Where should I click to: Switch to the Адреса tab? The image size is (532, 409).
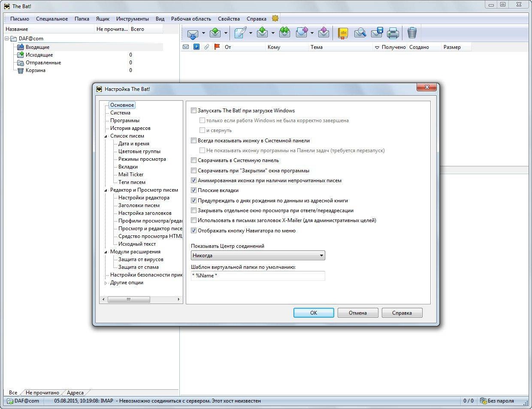76,392
